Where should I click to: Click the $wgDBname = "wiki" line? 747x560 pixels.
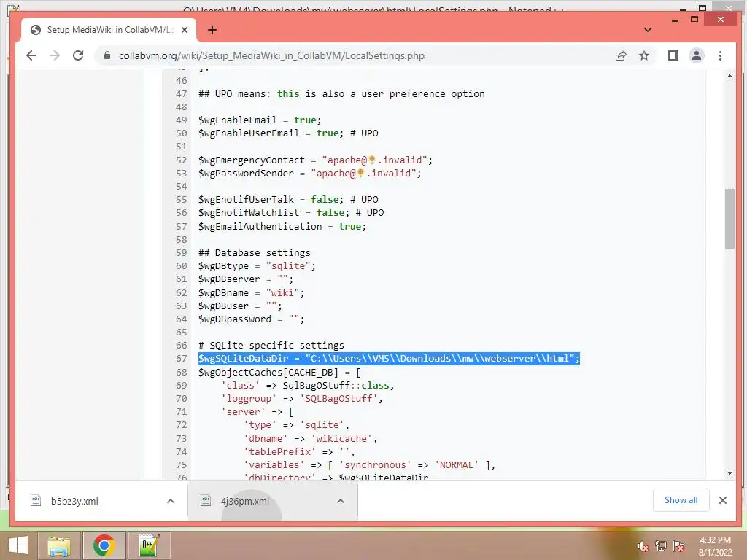tap(251, 292)
